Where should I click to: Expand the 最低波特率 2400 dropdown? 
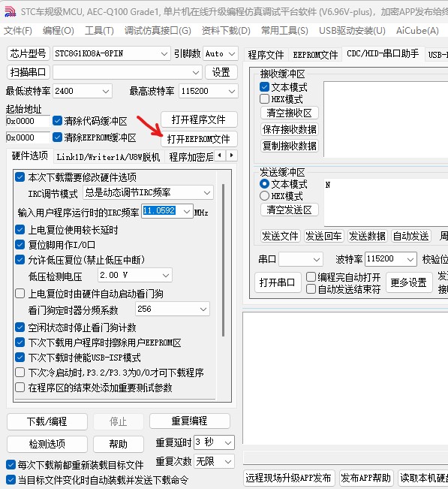coord(106,92)
